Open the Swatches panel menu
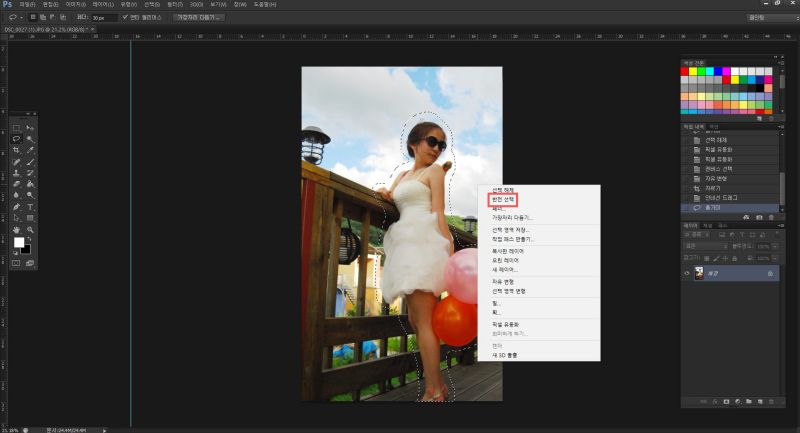 [781, 63]
